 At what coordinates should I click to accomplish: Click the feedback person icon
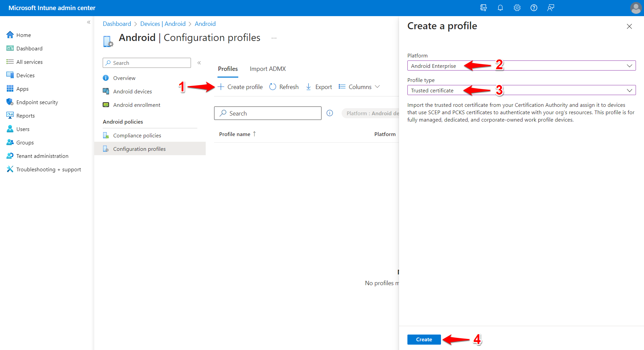pos(550,8)
